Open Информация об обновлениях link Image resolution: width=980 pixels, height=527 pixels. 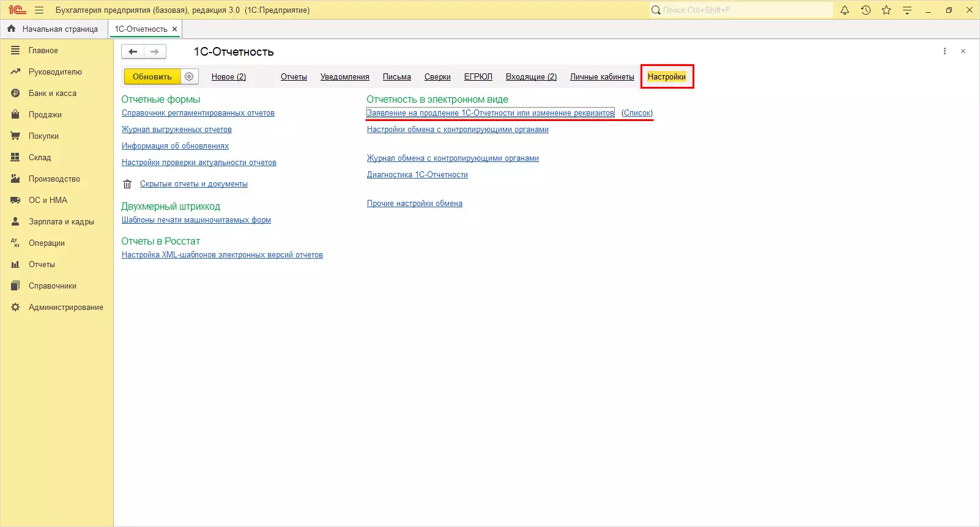(175, 146)
